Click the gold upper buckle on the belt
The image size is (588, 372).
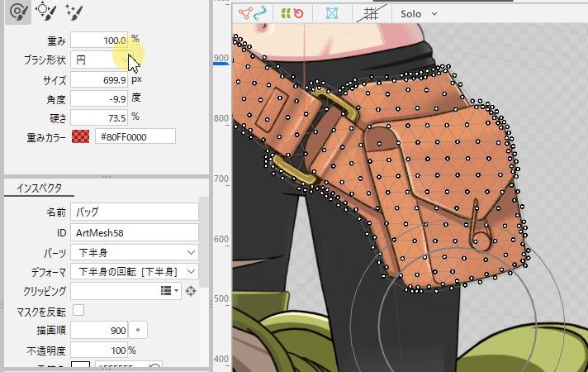click(x=334, y=103)
